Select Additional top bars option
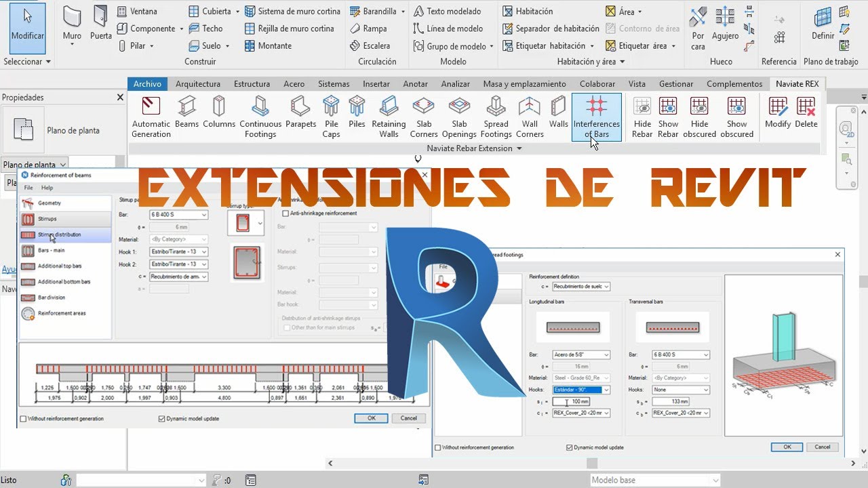The image size is (868, 488). tap(66, 266)
